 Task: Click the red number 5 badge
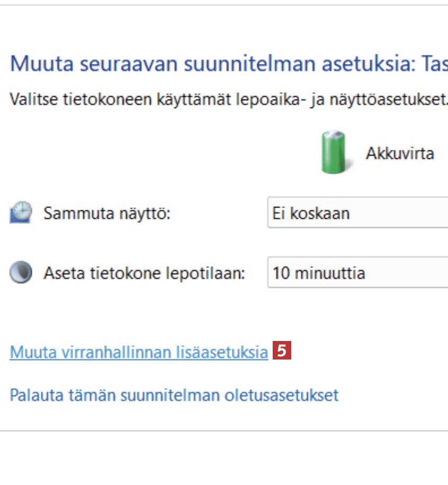click(x=282, y=351)
